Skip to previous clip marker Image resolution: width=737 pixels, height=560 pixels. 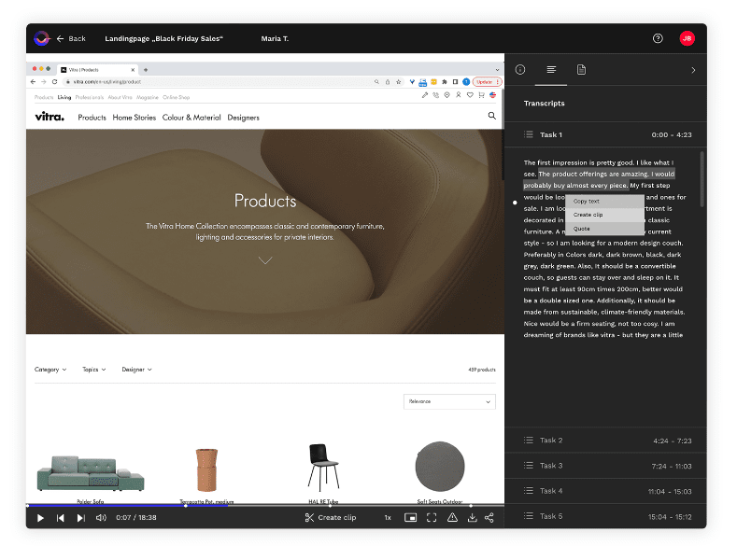click(61, 517)
